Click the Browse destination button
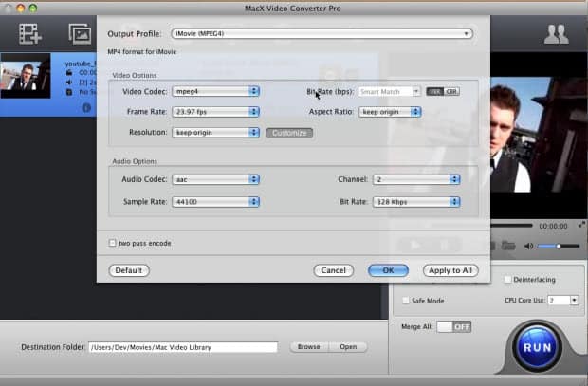The image size is (588, 386). pos(309,347)
